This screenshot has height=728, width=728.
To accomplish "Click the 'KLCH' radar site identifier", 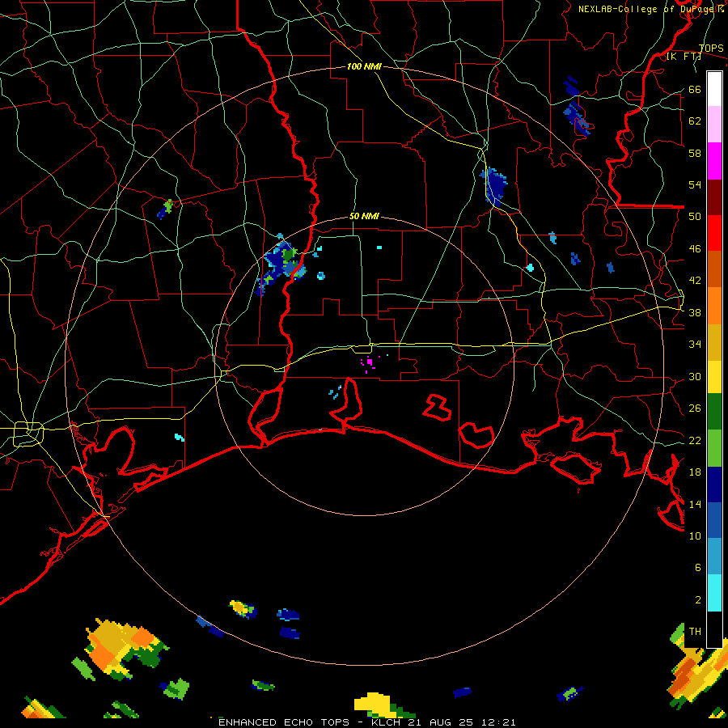I will [x=386, y=722].
